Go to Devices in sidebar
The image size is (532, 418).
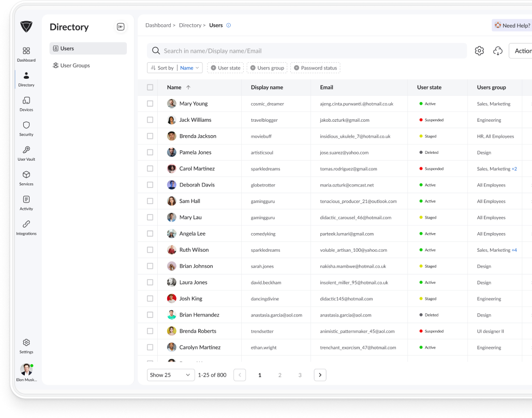26,104
